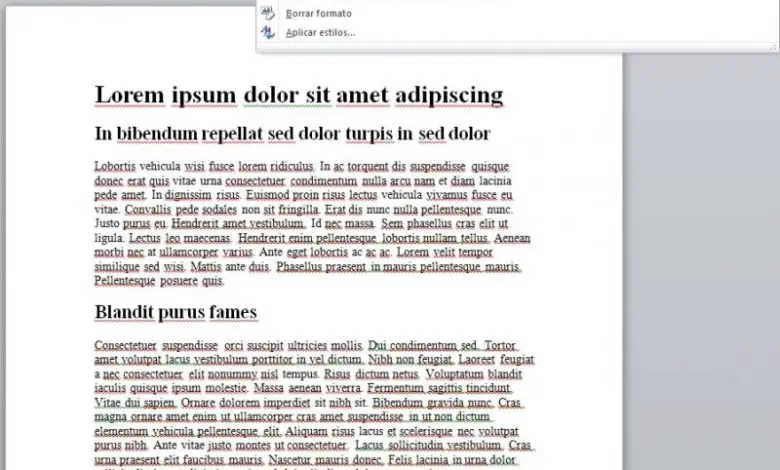Grab the styles gallery resize grip corner
The width and height of the screenshot is (780, 470).
773,47
